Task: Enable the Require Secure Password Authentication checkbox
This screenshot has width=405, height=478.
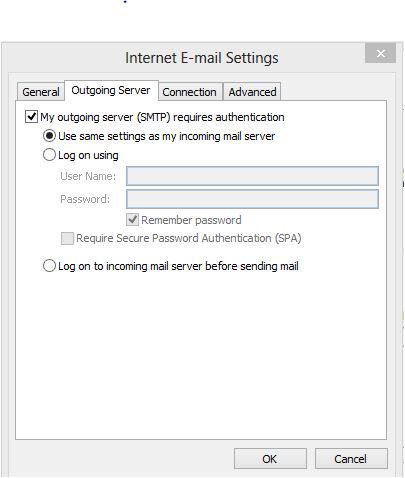Action: click(67, 238)
